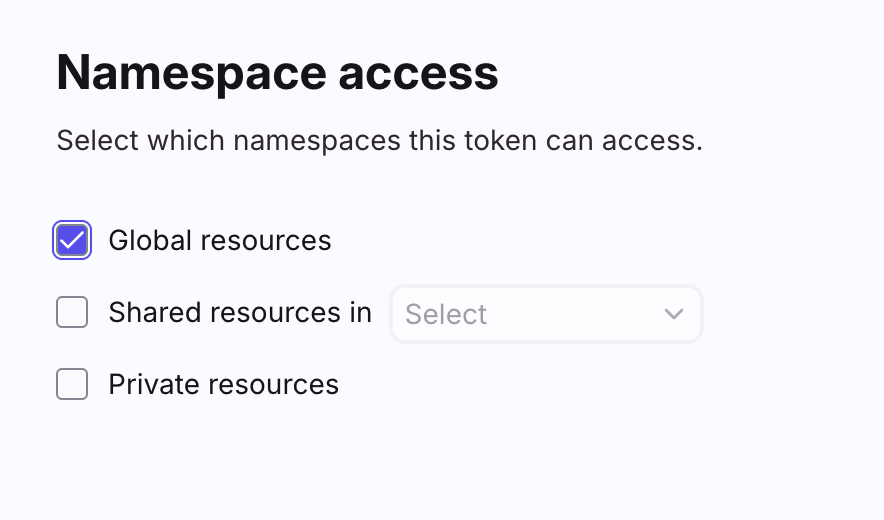Toggle the empty box left of Shared resources
The width and height of the screenshot is (884, 520).
point(72,313)
